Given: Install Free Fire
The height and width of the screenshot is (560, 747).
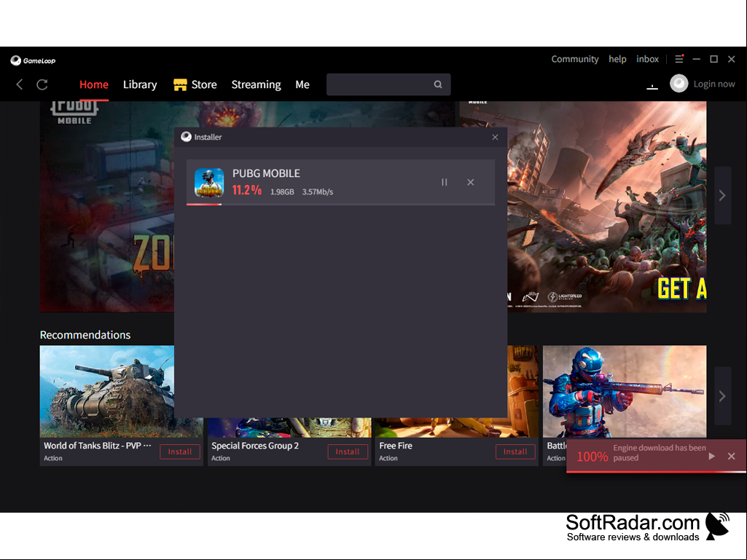Looking at the screenshot, I should pyautogui.click(x=515, y=451).
